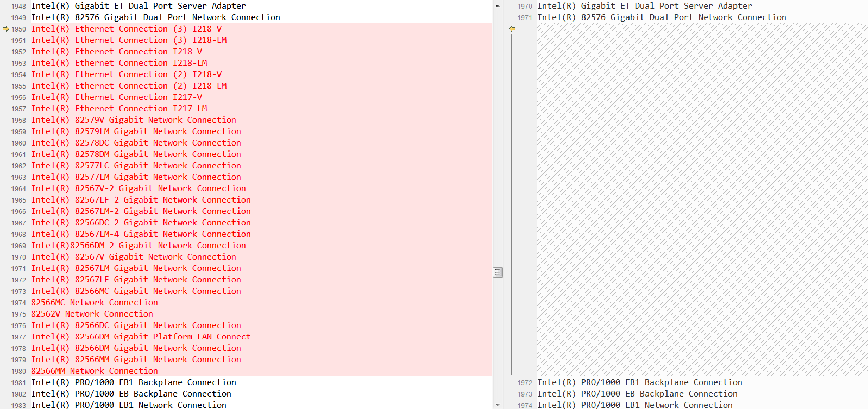Select 'Intel(R) 82566MC Gigabit Network Connection' line

pyautogui.click(x=136, y=291)
